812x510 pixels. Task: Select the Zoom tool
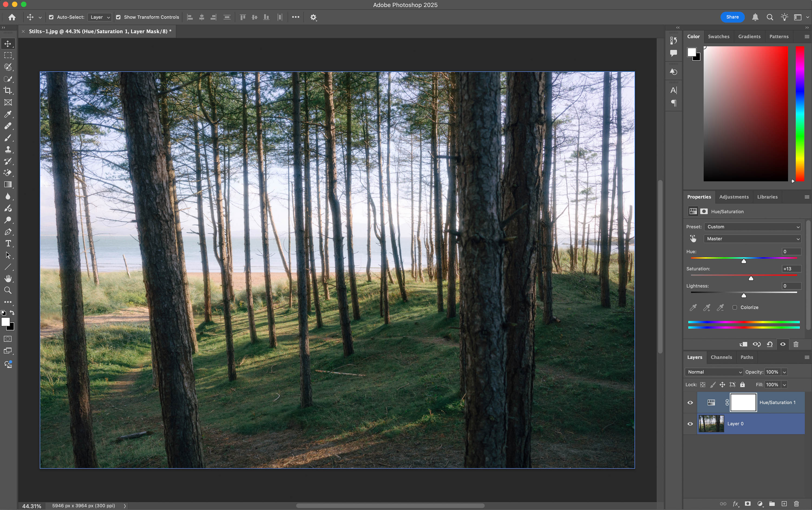tap(8, 290)
